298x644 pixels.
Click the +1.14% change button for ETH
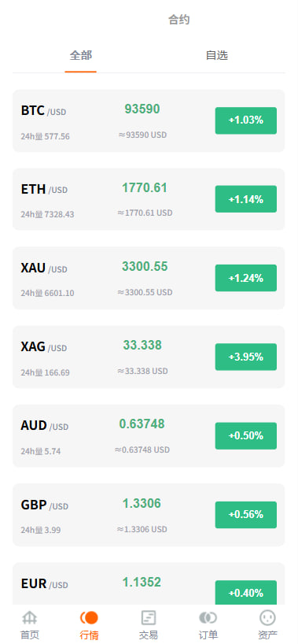tap(246, 199)
